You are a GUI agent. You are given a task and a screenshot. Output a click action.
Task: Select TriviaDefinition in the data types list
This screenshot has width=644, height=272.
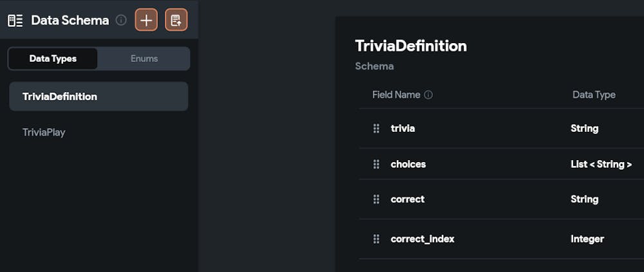pyautogui.click(x=99, y=96)
